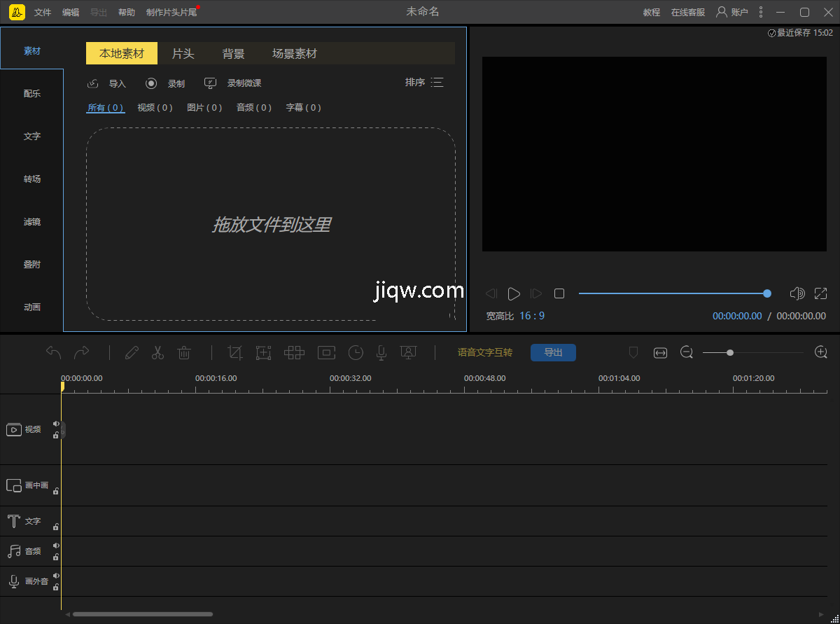Click the microphone voiceover icon in toolbar
The width and height of the screenshot is (840, 624).
pos(381,353)
